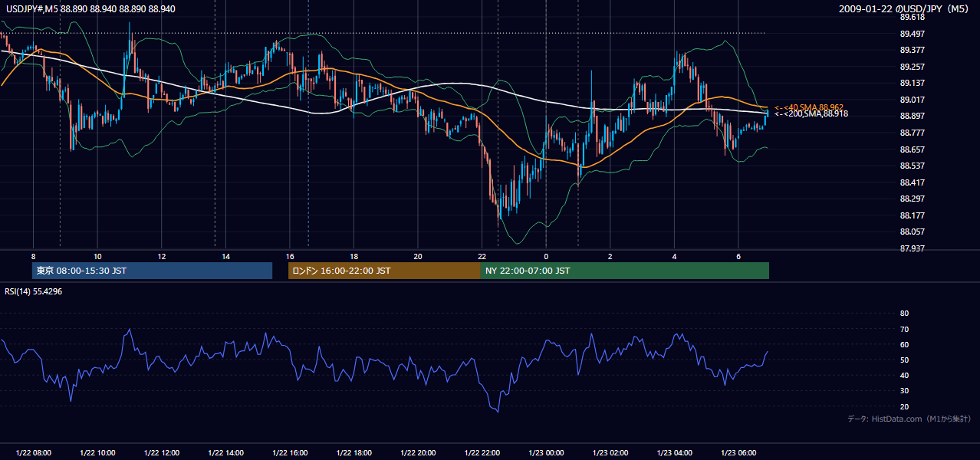980x460 pixels.
Task: Select the 東京 08:00-15:30 JST session bar
Action: pyautogui.click(x=153, y=271)
